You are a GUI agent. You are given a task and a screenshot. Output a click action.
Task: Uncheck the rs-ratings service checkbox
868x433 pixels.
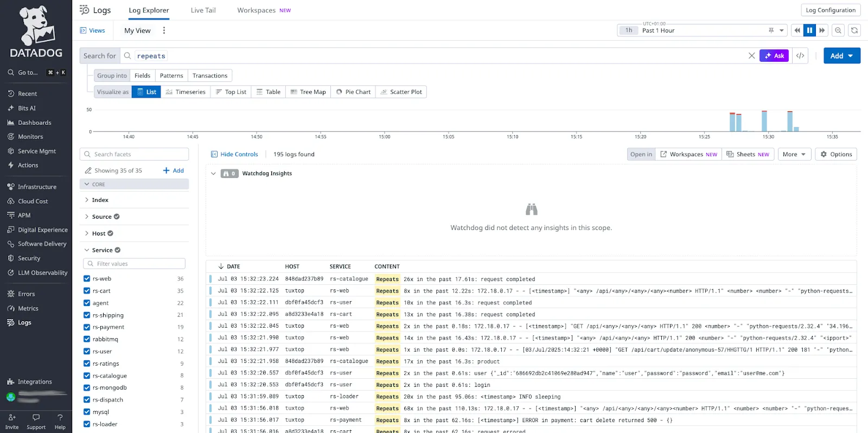pyautogui.click(x=87, y=364)
